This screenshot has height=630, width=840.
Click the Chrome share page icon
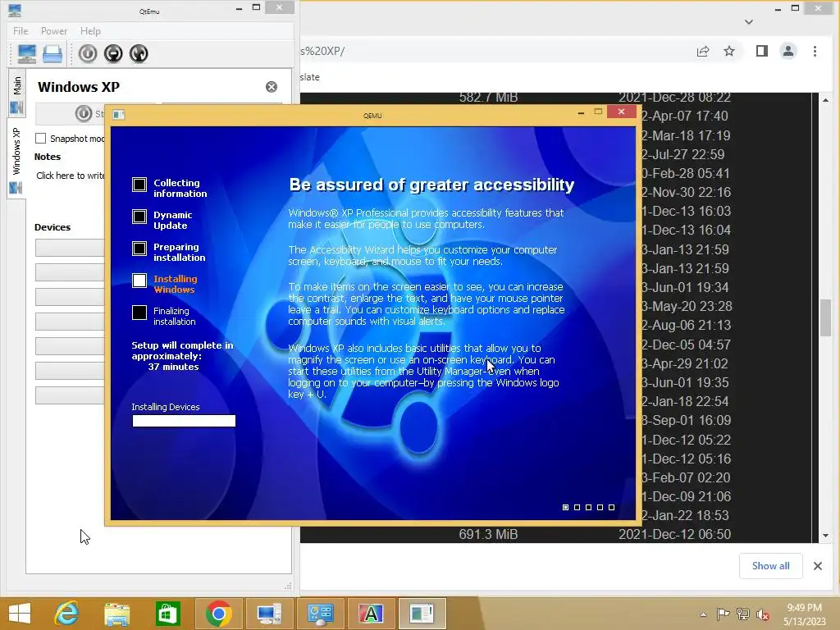click(x=703, y=52)
